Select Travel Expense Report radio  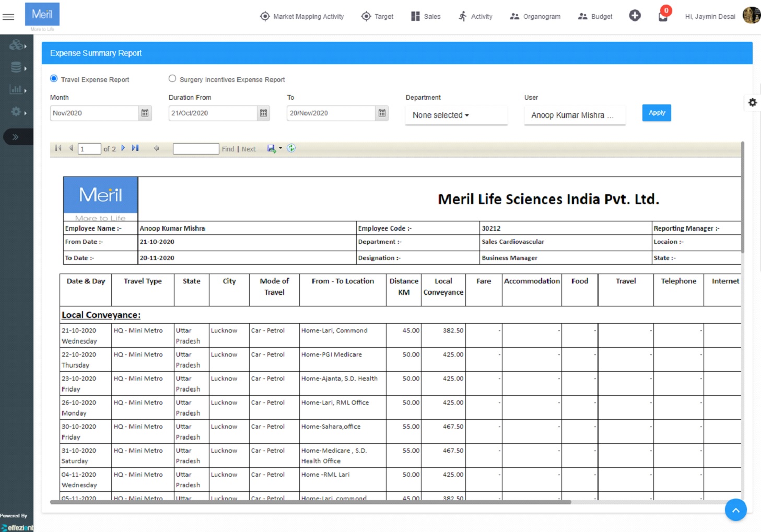click(x=54, y=78)
